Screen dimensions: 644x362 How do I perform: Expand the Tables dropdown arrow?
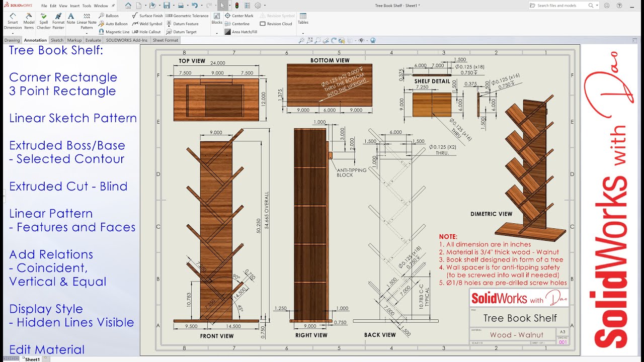pos(303,33)
